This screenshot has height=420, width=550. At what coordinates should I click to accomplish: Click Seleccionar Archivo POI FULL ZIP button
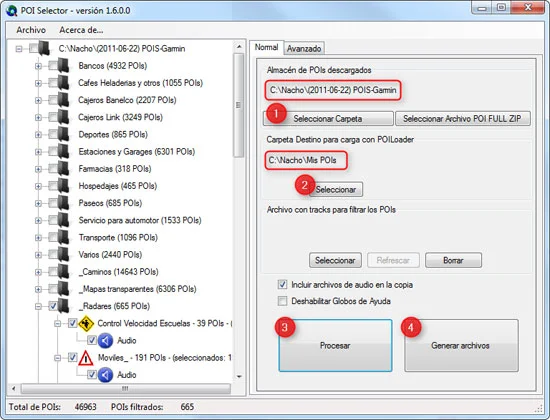(463, 119)
